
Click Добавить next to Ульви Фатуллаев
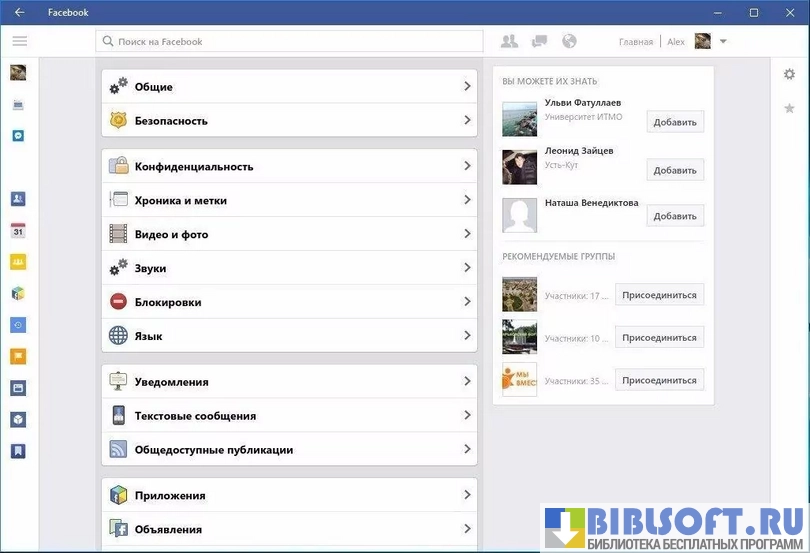675,122
